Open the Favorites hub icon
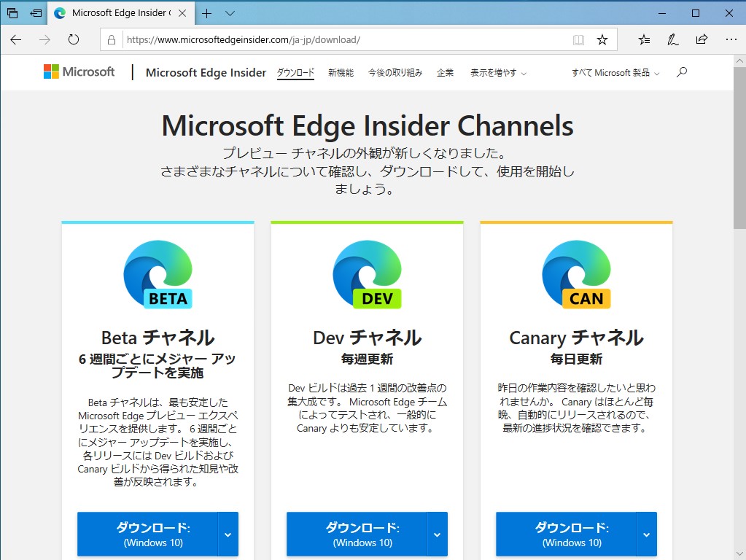Viewport: 746px width, 560px height. pyautogui.click(x=642, y=39)
